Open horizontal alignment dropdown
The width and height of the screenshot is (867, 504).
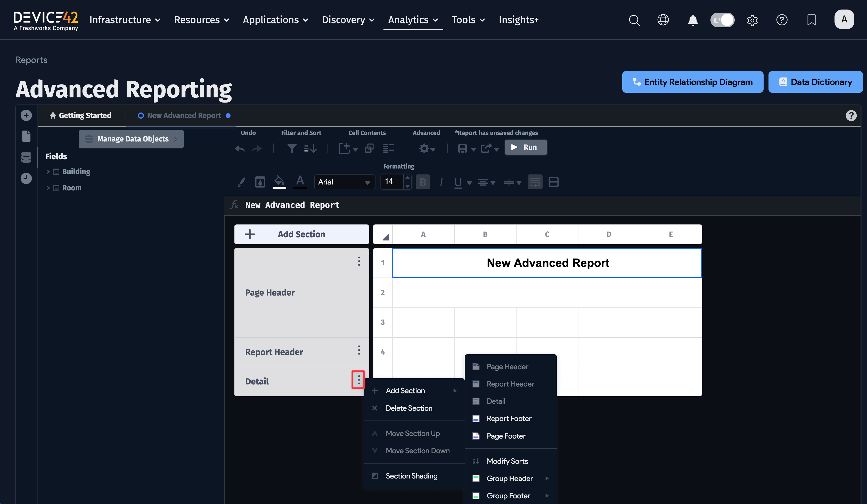tap(486, 182)
